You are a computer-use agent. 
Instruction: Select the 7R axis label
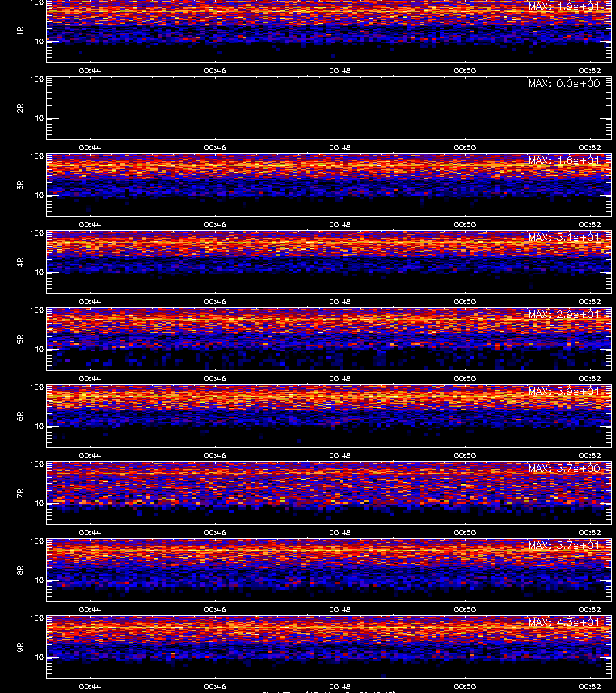pyautogui.click(x=20, y=494)
